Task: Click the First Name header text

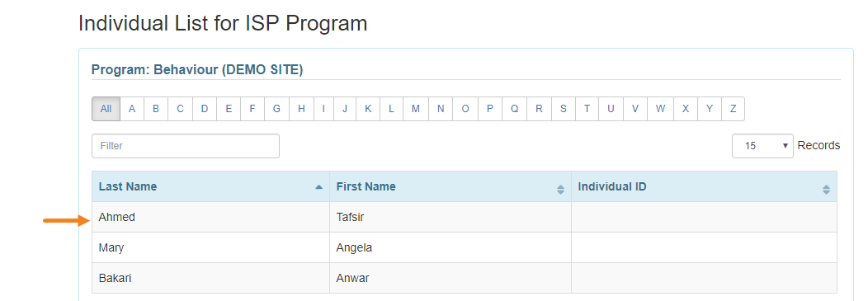Action: tap(366, 186)
